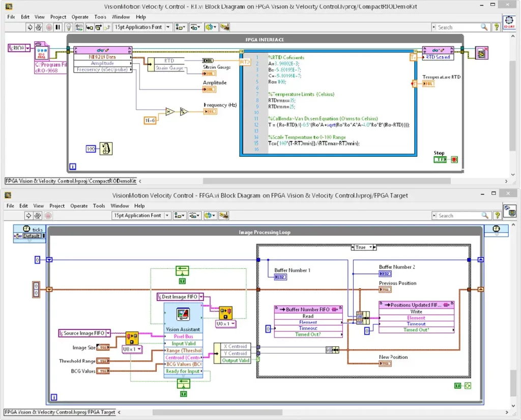
Task: Click Run arrow in RT.vi toolbar
Action: [x=30, y=27]
